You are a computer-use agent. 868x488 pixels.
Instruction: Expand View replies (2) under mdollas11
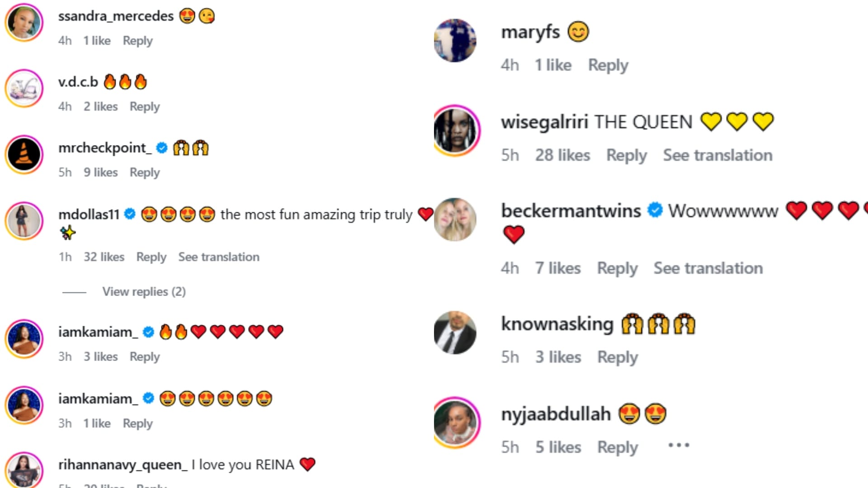144,292
